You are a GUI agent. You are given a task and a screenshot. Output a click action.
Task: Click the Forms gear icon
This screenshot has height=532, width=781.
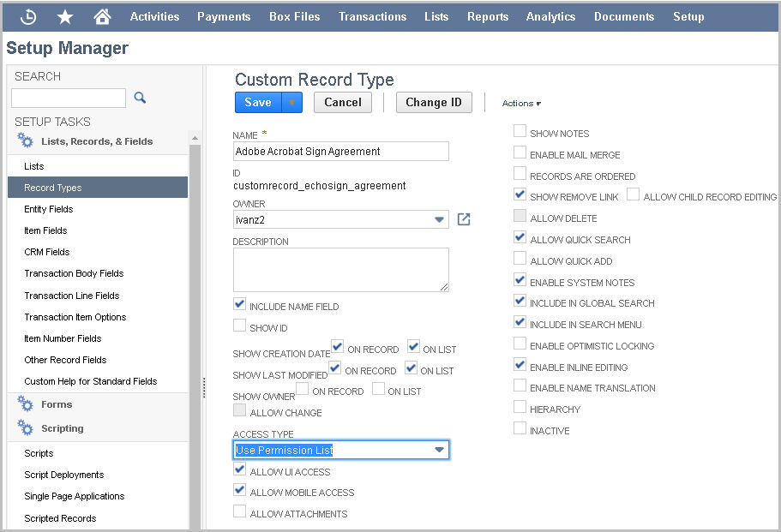tap(25, 403)
